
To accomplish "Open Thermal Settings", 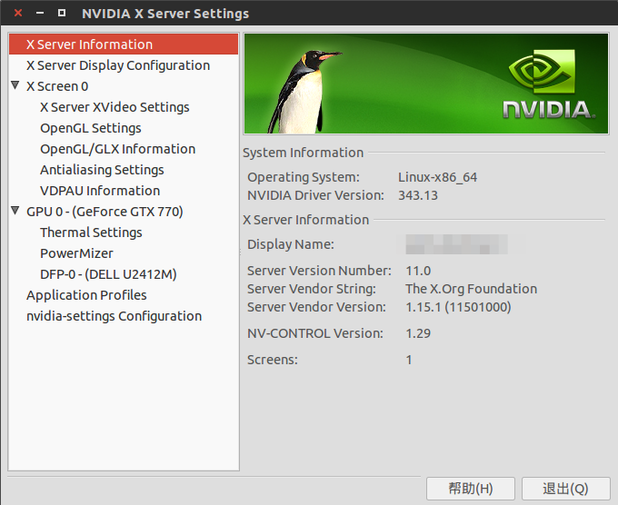I will (90, 233).
